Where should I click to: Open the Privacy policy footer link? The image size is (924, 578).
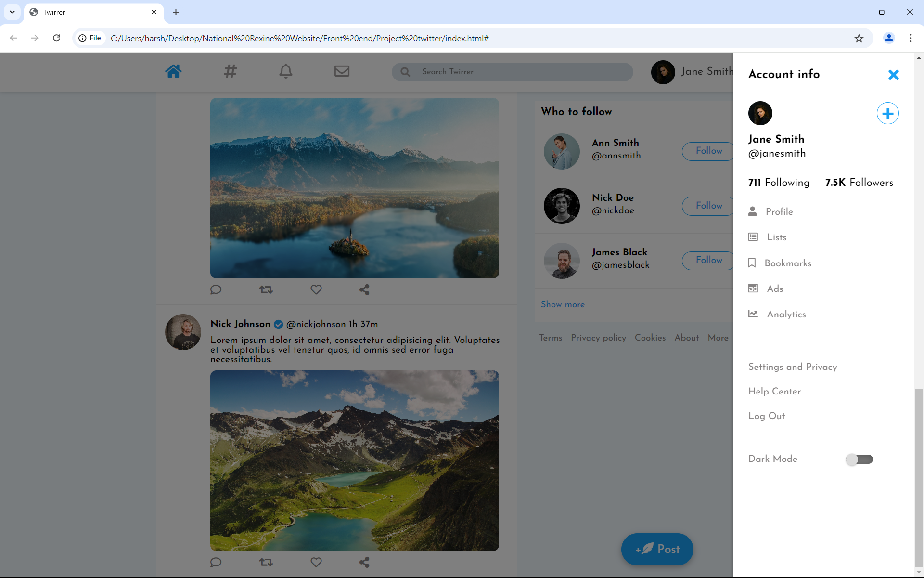click(x=598, y=338)
